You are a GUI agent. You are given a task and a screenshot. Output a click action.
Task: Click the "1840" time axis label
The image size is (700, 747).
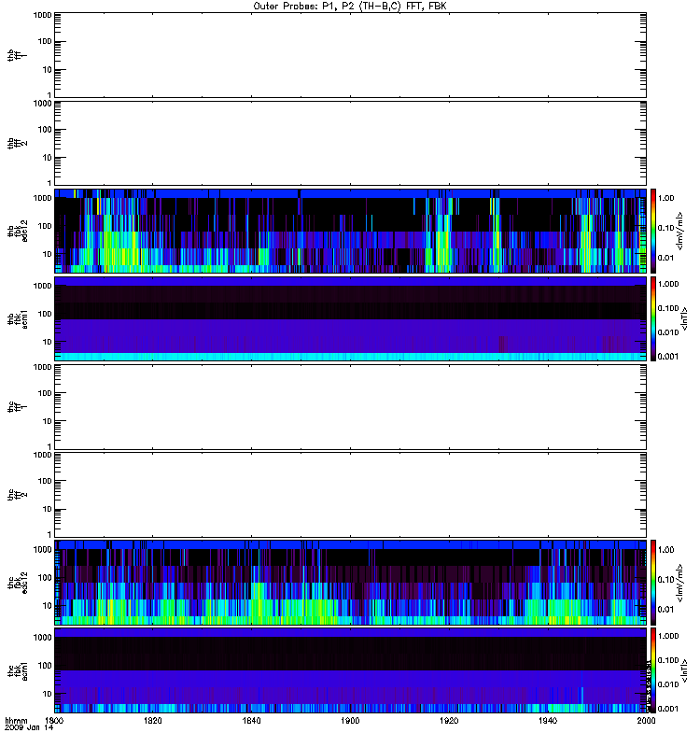tap(251, 720)
